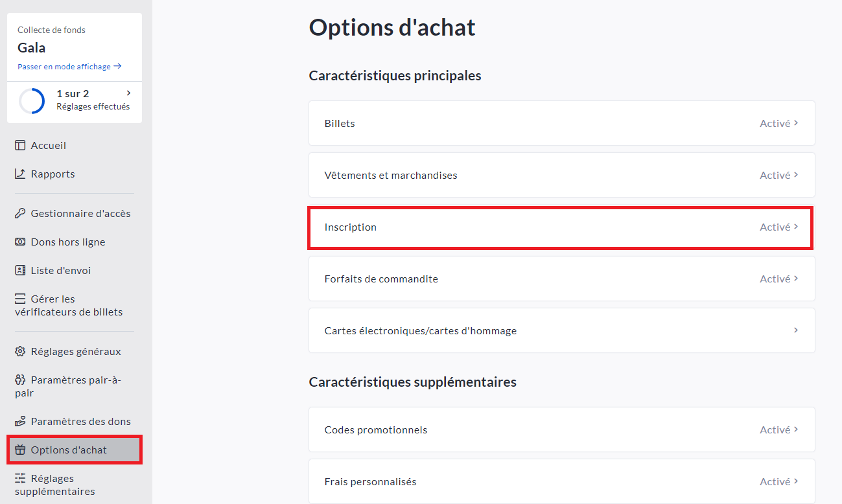Click the Paramètres pair-à-pair people icon

[x=20, y=380]
